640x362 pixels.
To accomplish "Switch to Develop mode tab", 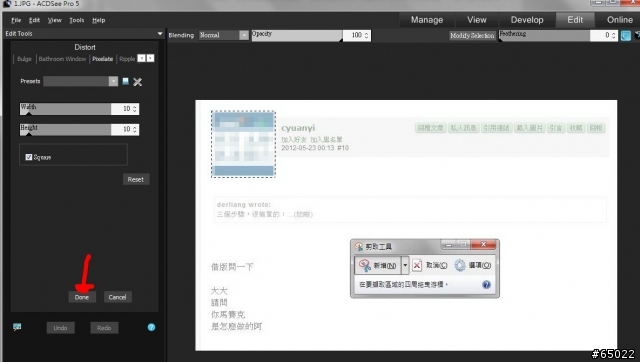I will (527, 20).
